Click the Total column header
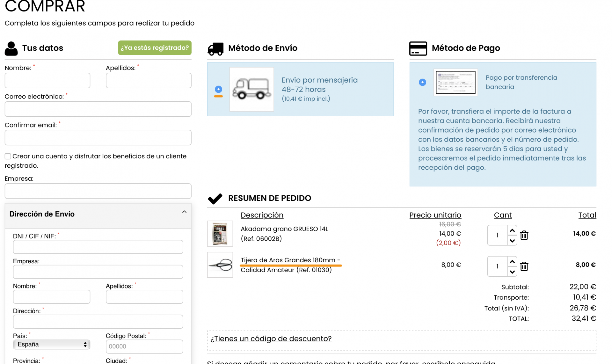Viewport: 612px width, 364px height. pos(587,215)
